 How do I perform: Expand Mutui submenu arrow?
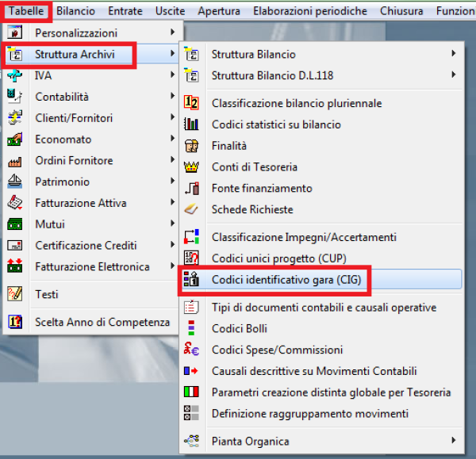click(x=172, y=224)
